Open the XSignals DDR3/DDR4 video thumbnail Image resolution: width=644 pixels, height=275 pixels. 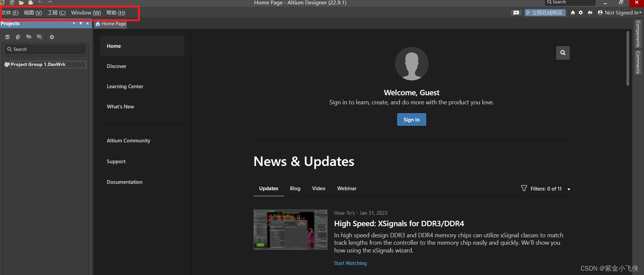click(x=290, y=230)
